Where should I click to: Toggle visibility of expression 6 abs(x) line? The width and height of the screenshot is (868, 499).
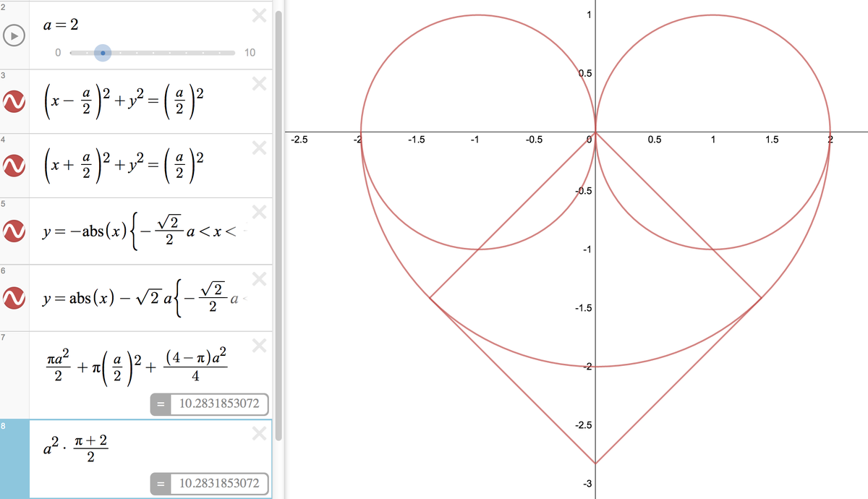[14, 297]
